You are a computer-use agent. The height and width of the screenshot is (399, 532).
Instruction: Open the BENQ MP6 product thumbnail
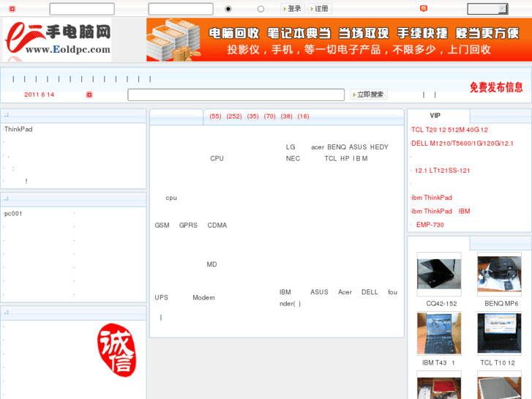point(499,275)
